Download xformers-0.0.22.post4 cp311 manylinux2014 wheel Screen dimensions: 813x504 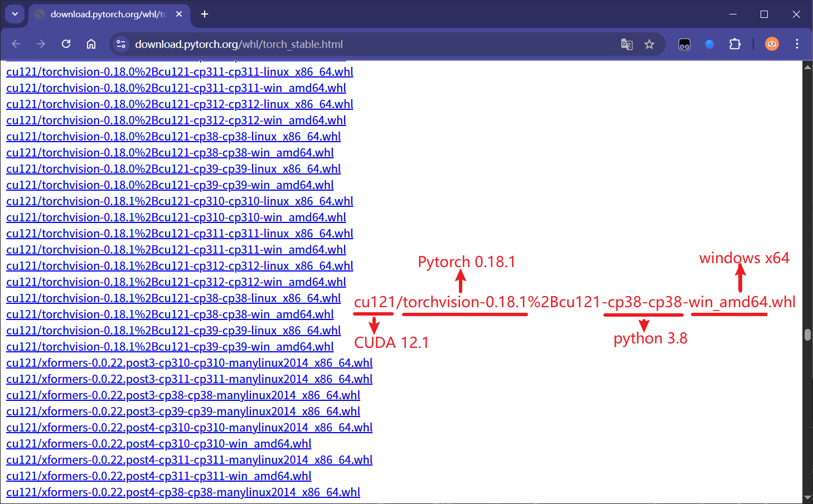click(x=190, y=460)
